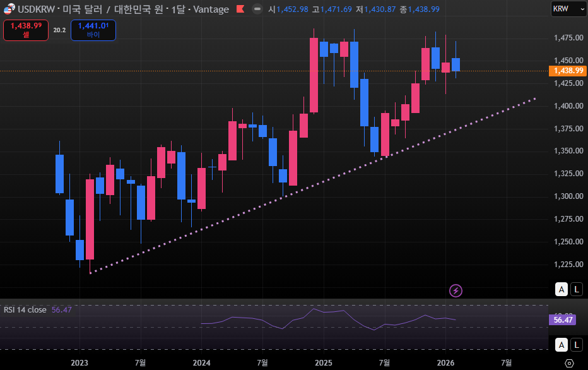Image resolution: width=588 pixels, height=370 pixels.
Task: Click the red flag symbol marker
Action: pyautogui.click(x=240, y=9)
